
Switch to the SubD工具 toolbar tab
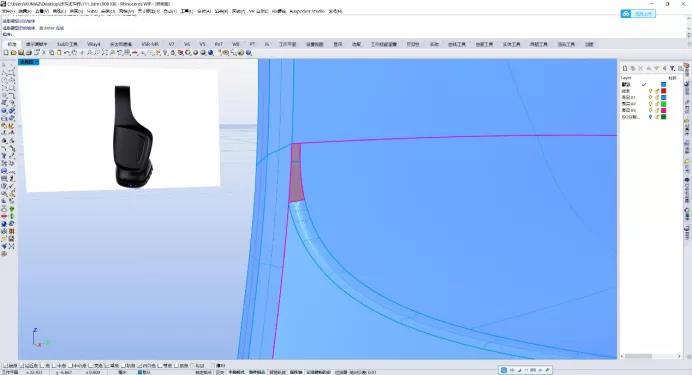point(67,45)
